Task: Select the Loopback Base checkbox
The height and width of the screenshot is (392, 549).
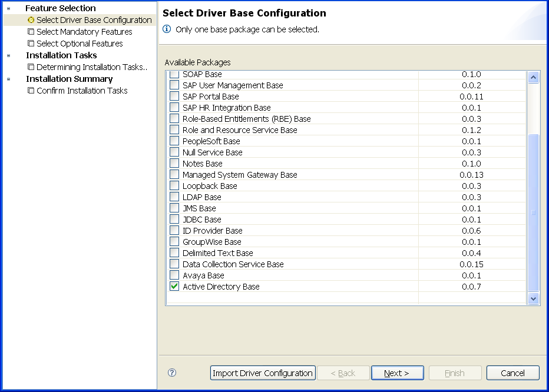Action: point(174,185)
